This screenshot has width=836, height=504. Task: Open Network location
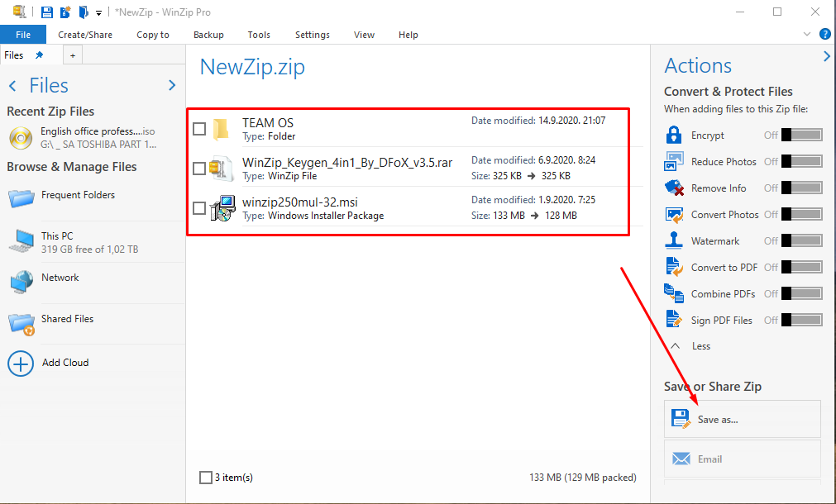pyautogui.click(x=60, y=278)
